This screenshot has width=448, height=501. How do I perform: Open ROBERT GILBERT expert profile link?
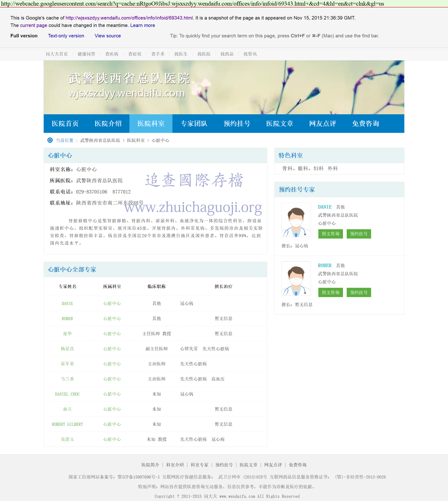(67, 424)
